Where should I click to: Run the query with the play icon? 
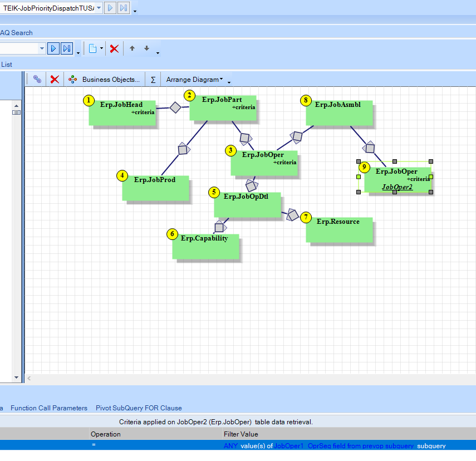pos(53,48)
